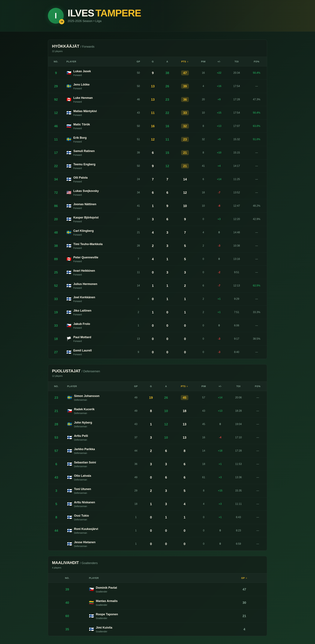This screenshot has height=644, width=315.
Task: Click the Slovenian flag beside Matic Török
Action: click(x=69, y=126)
